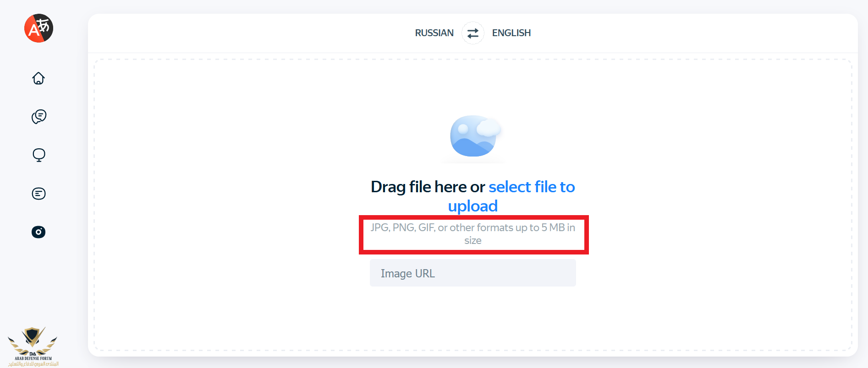Click empty space in dashed drop zone
This screenshot has height=368, width=868.
pos(229,183)
